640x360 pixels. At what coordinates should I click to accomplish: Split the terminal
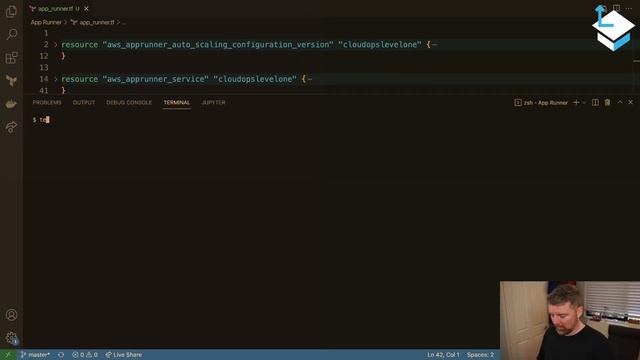pos(596,102)
